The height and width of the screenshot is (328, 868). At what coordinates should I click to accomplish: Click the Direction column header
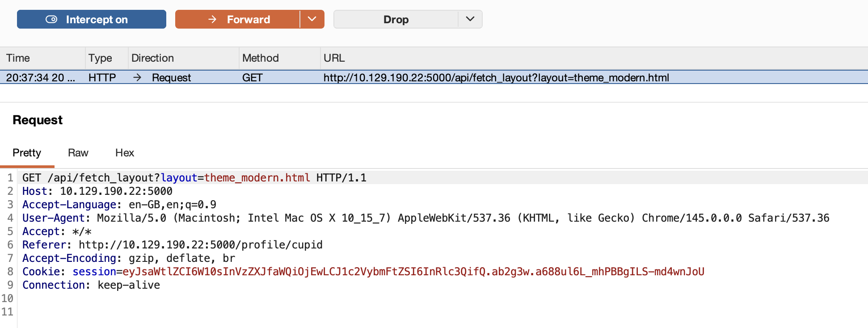tap(152, 58)
